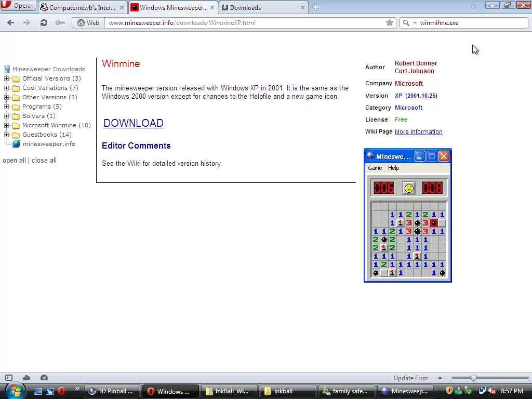Click the sad smiley face button
Screen dimensions: 532x399
(x=409, y=188)
